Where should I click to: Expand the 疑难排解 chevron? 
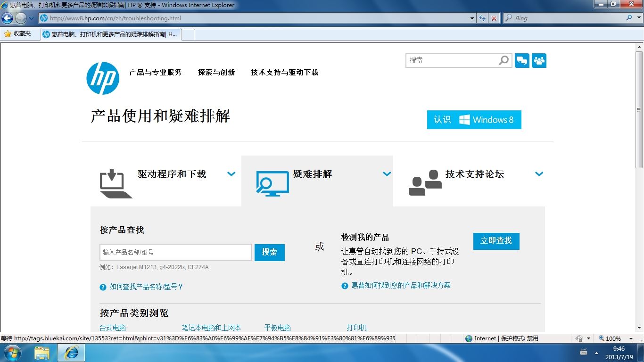point(387,174)
